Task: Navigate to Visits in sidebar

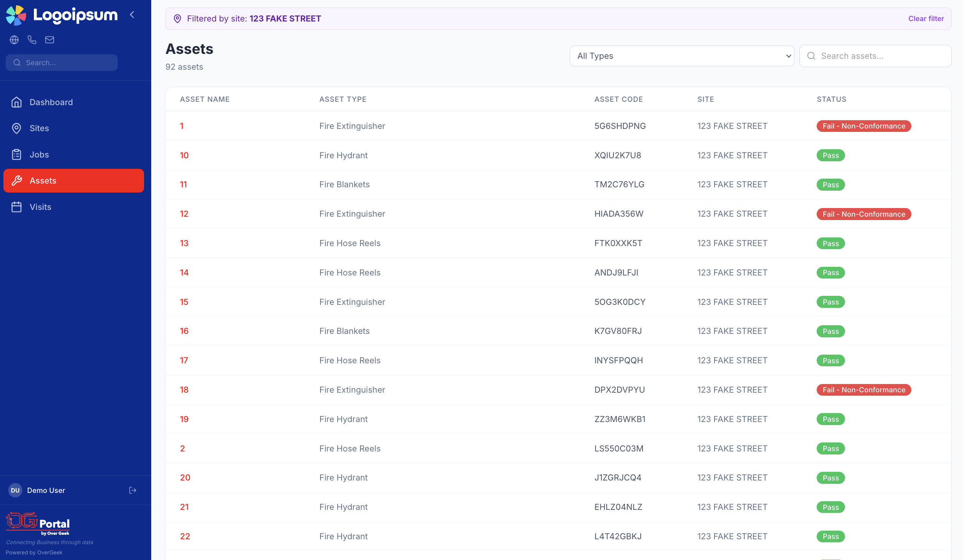Action: [40, 207]
